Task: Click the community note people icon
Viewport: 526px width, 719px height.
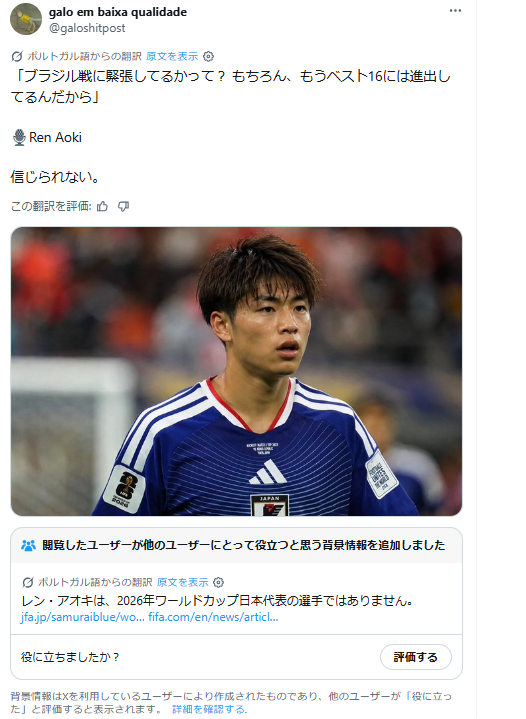Action: point(28,545)
